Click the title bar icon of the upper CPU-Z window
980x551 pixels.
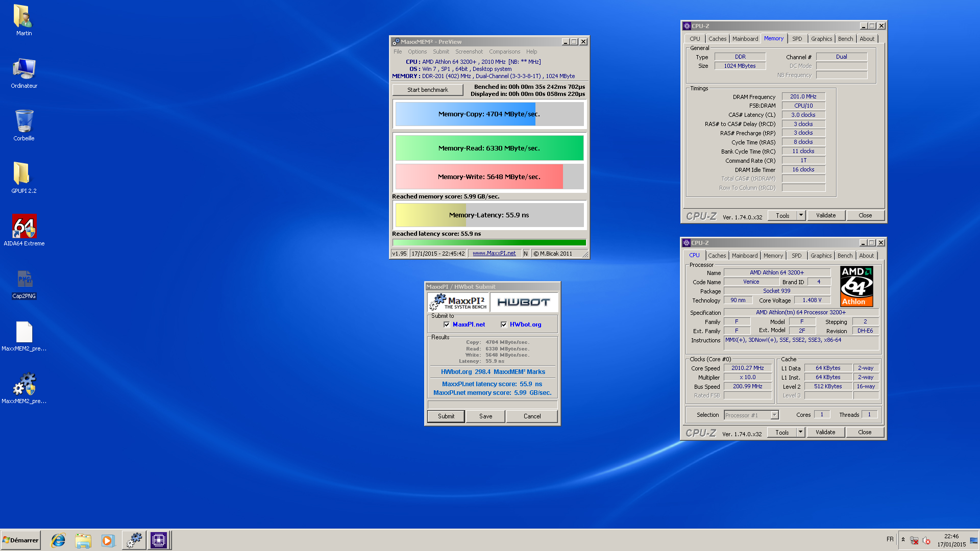(x=687, y=26)
